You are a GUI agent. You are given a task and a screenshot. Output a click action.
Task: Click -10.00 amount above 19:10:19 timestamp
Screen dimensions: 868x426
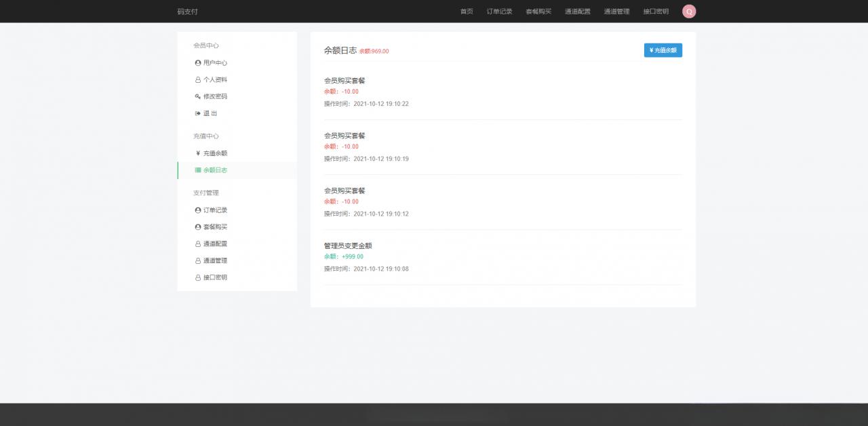pos(350,147)
